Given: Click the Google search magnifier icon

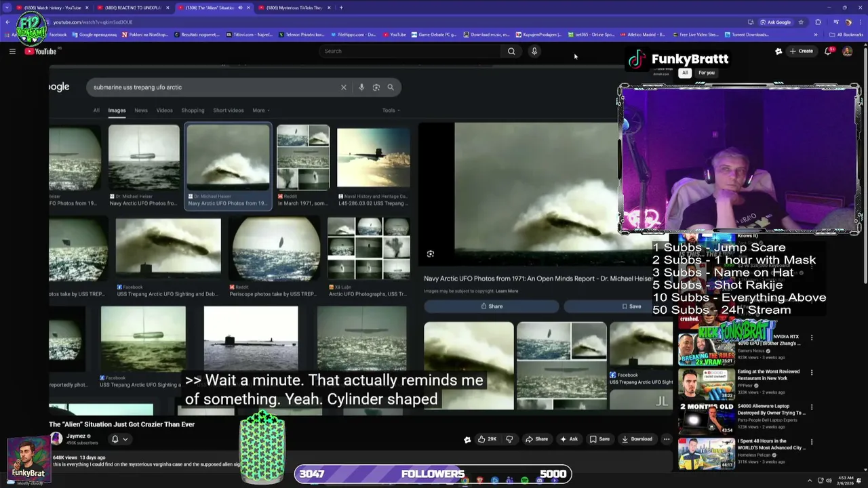Looking at the screenshot, I should point(391,87).
